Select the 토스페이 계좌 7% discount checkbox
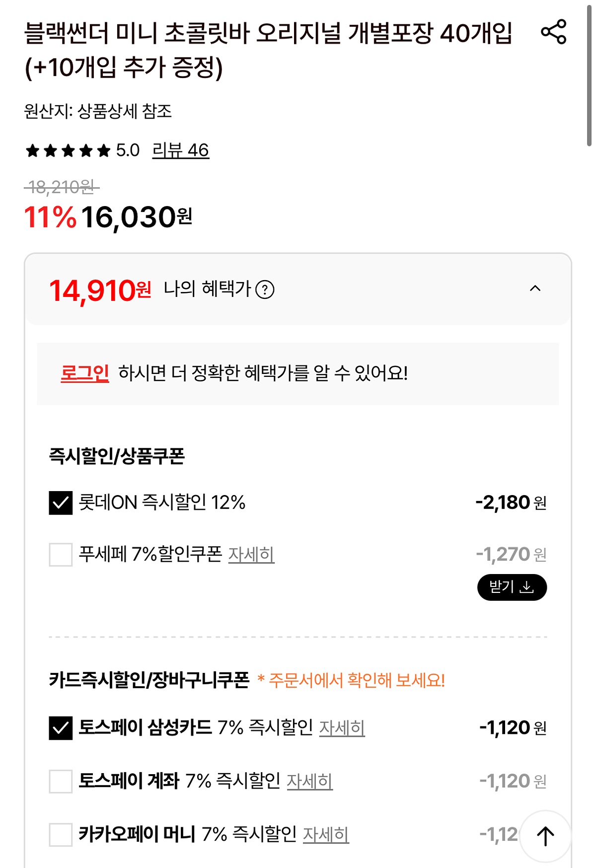This screenshot has width=596, height=868. coord(61,781)
